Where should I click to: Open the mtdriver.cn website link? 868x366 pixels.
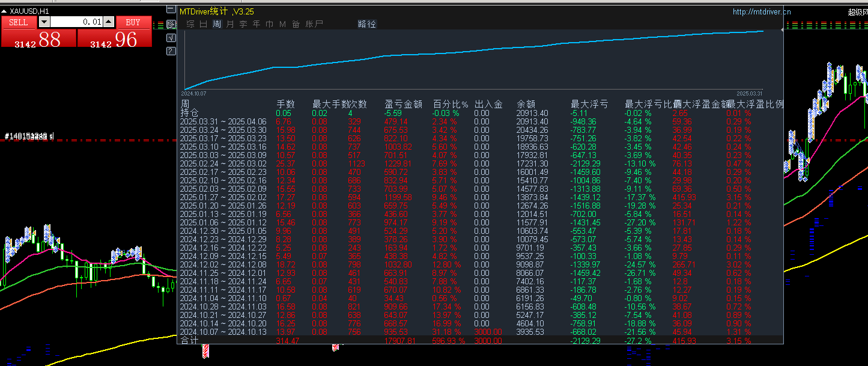(x=761, y=11)
